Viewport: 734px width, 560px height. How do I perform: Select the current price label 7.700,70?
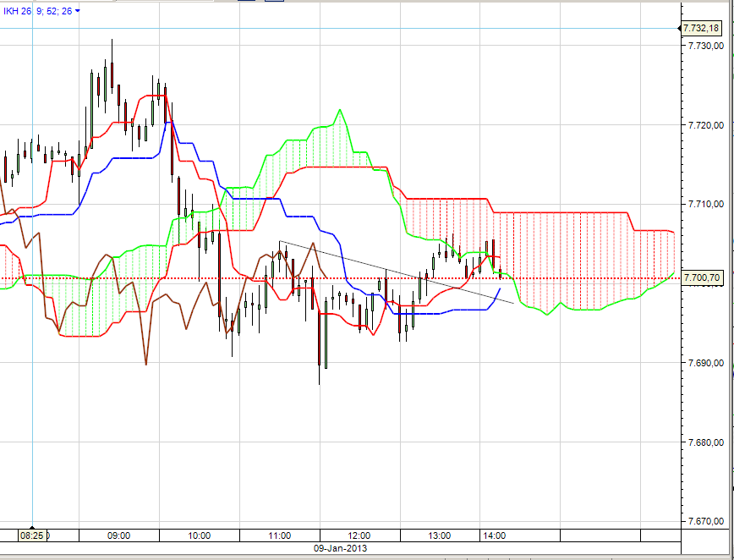pos(704,277)
